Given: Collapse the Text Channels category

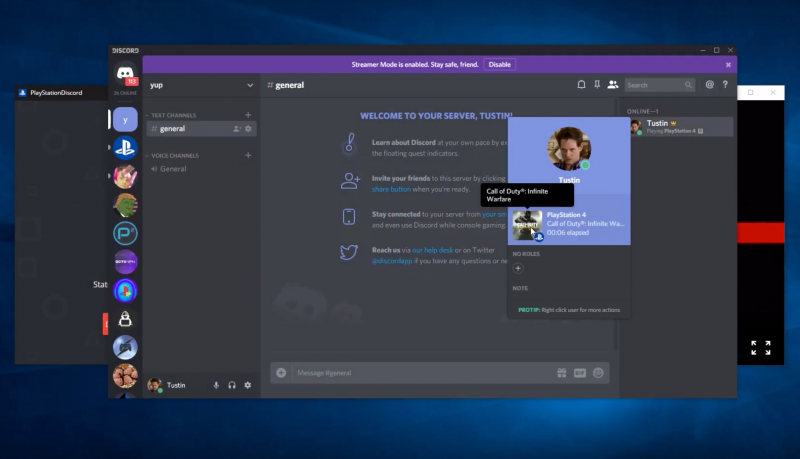Looking at the screenshot, I should (173, 115).
